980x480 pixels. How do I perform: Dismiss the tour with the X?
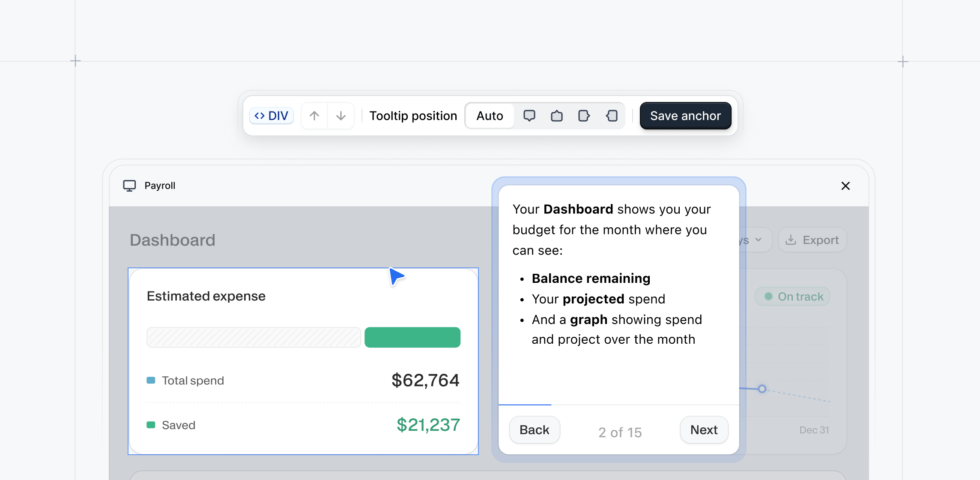point(845,186)
